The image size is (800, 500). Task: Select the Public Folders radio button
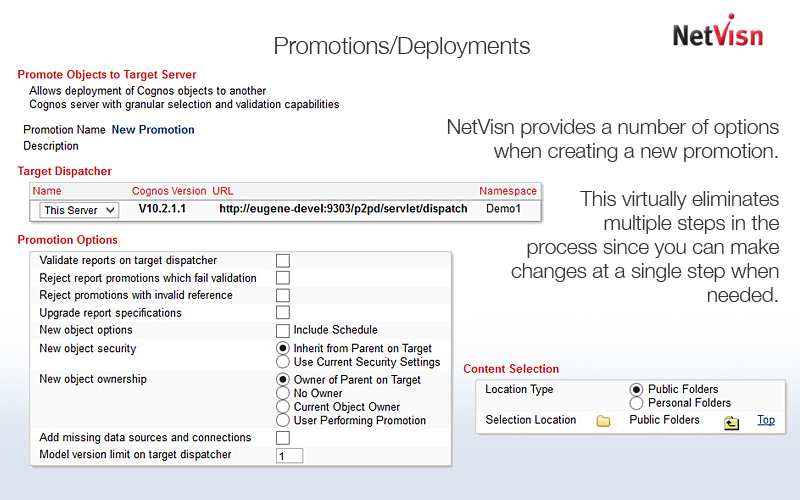(637, 390)
